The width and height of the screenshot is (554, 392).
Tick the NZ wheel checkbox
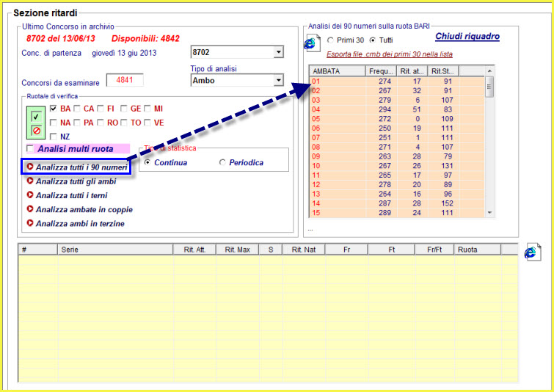pos(54,137)
